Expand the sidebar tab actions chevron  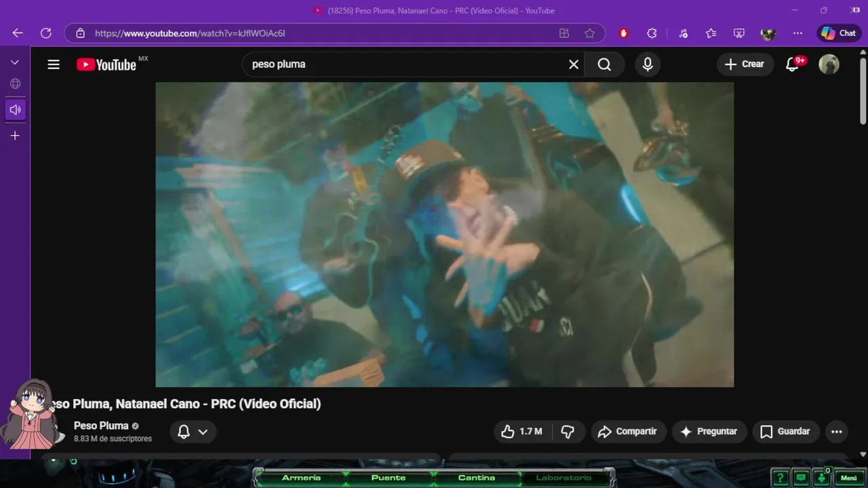point(15,62)
